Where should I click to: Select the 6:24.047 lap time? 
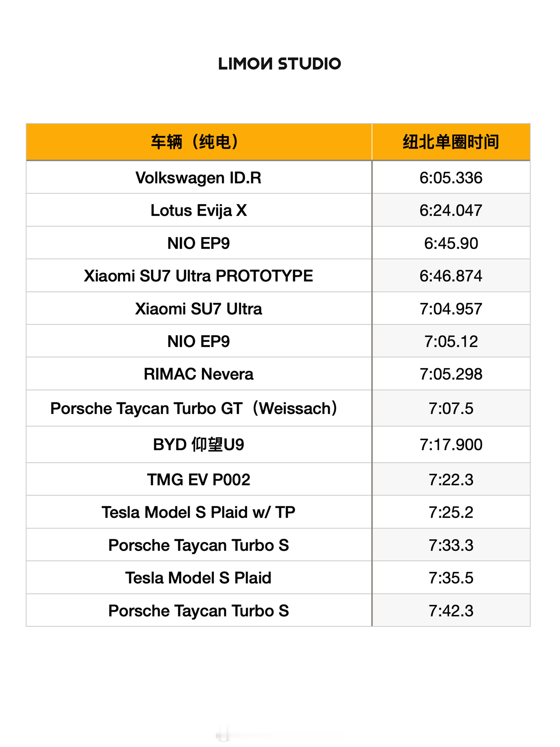[451, 210]
